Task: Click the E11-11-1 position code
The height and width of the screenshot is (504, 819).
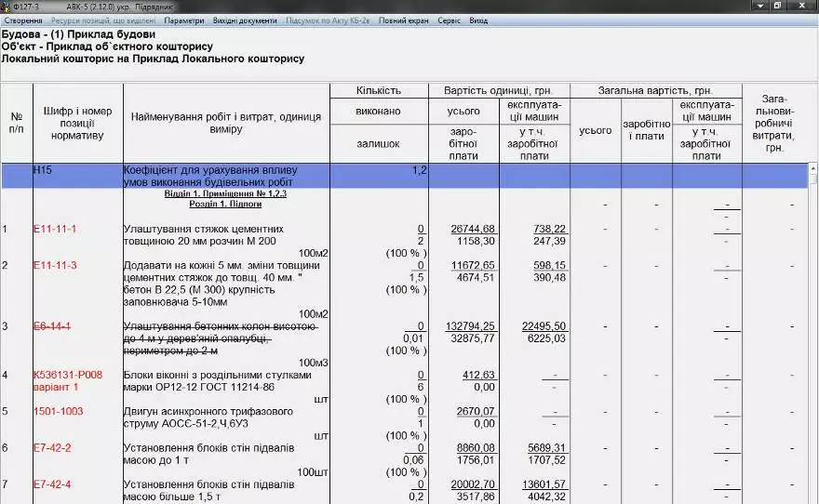Action: click(x=55, y=229)
